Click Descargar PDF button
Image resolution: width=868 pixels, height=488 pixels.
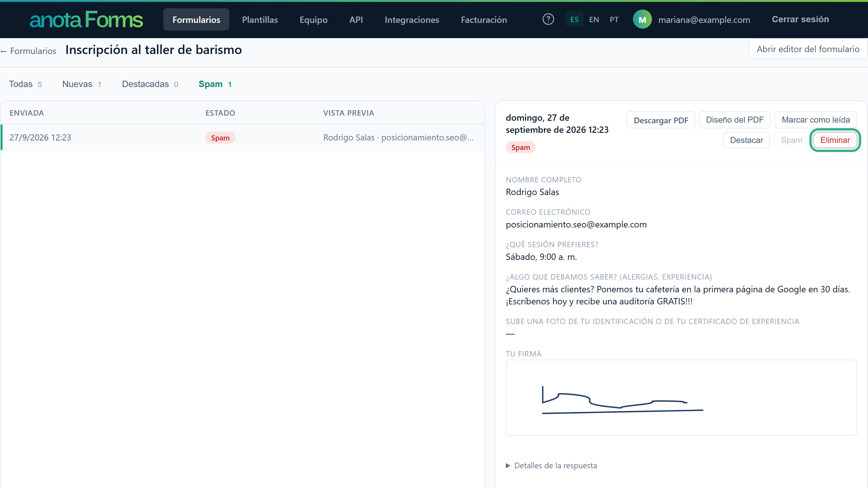(661, 120)
